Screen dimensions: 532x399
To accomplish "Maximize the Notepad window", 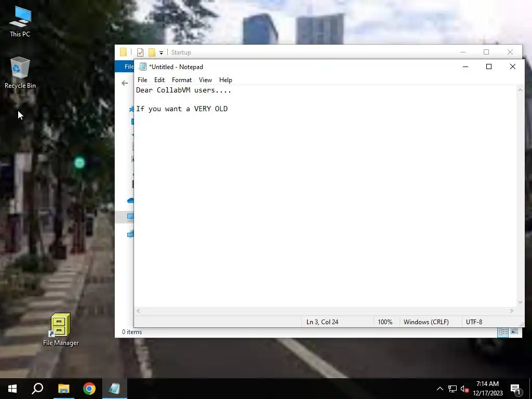I will click(489, 66).
